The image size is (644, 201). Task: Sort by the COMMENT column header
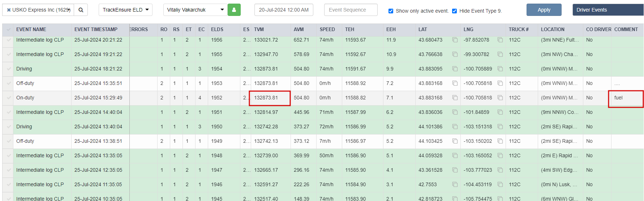click(626, 29)
